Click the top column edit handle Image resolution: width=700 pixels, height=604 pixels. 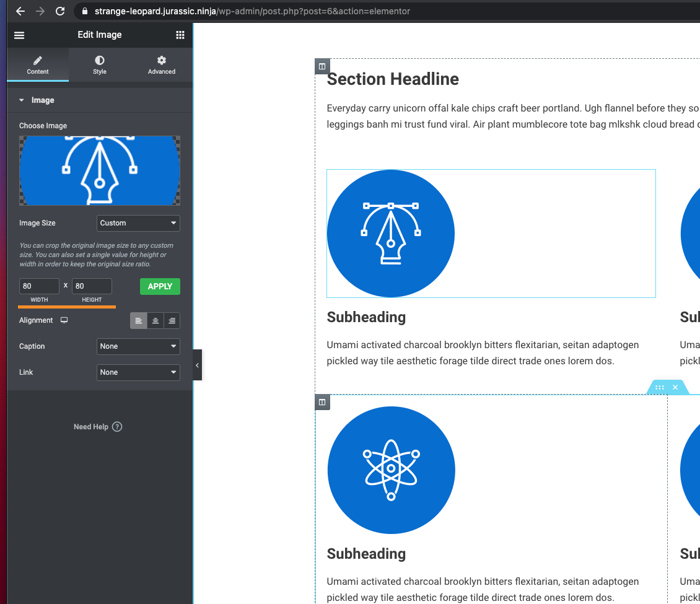pos(322,66)
